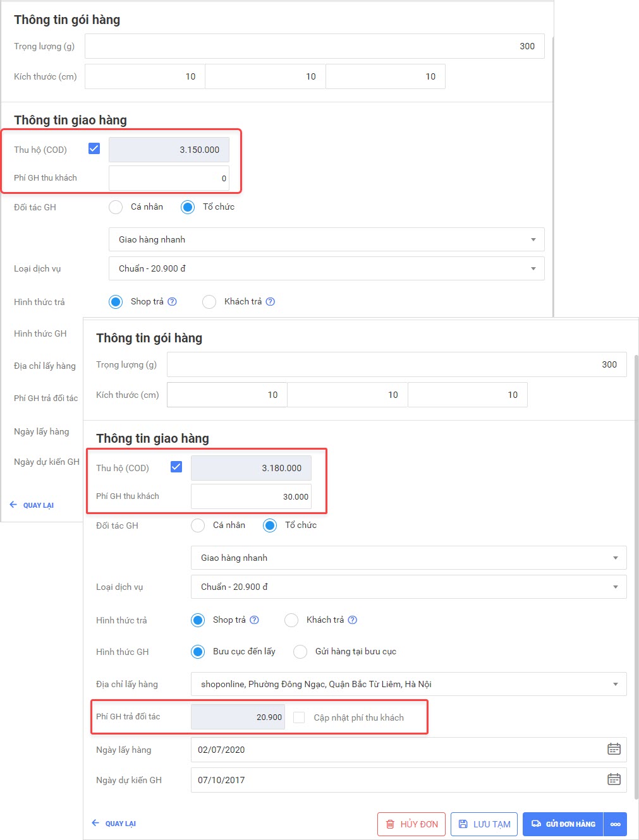639x840 pixels.
Task: Select Gửi hàng tại bưu cục option
Action: [301, 652]
